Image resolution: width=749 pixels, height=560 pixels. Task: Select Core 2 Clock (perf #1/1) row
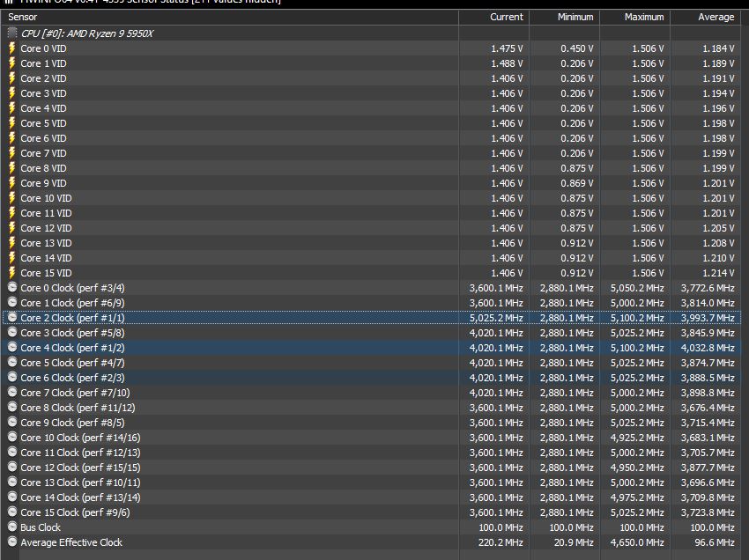click(372, 318)
